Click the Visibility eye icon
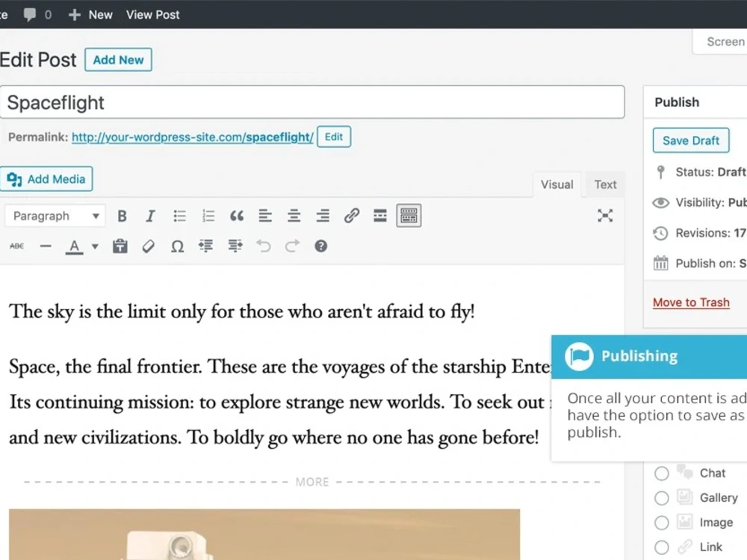 pyautogui.click(x=660, y=203)
